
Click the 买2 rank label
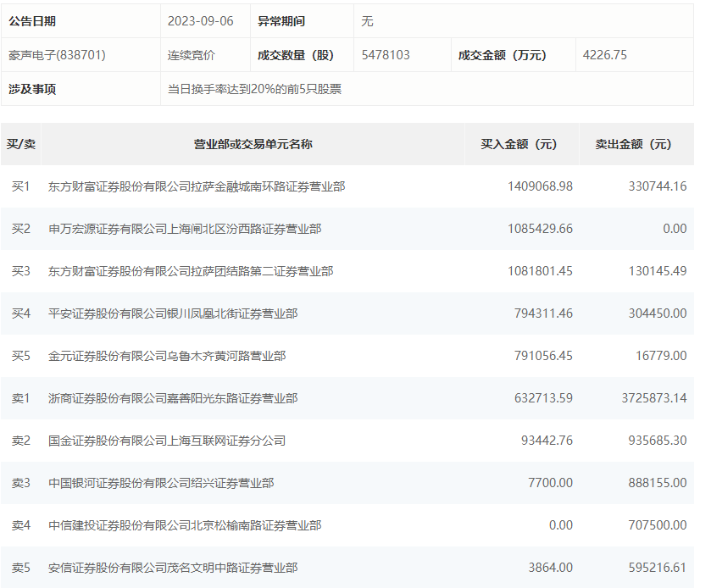coord(21,229)
